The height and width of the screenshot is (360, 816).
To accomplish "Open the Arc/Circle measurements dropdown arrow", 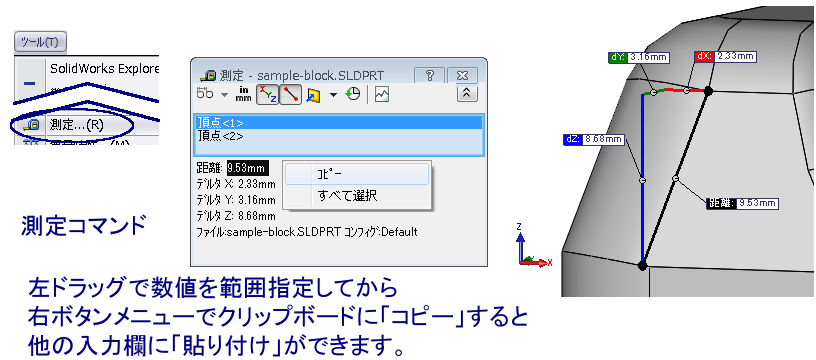I will pos(225,95).
